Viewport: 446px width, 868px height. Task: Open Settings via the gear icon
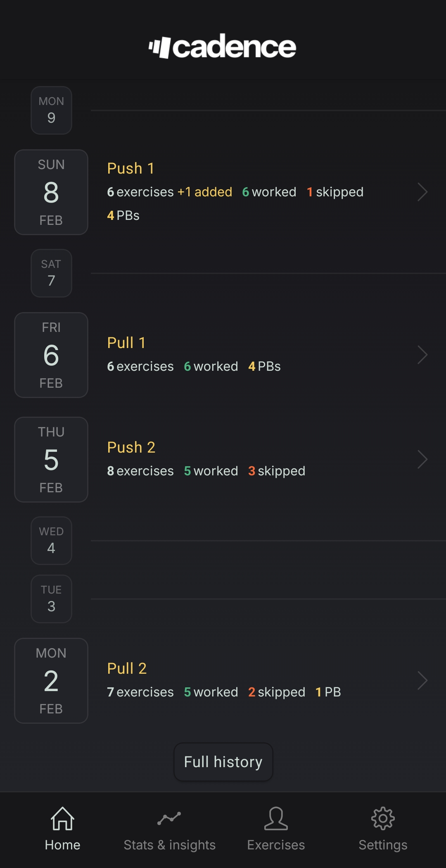382,818
